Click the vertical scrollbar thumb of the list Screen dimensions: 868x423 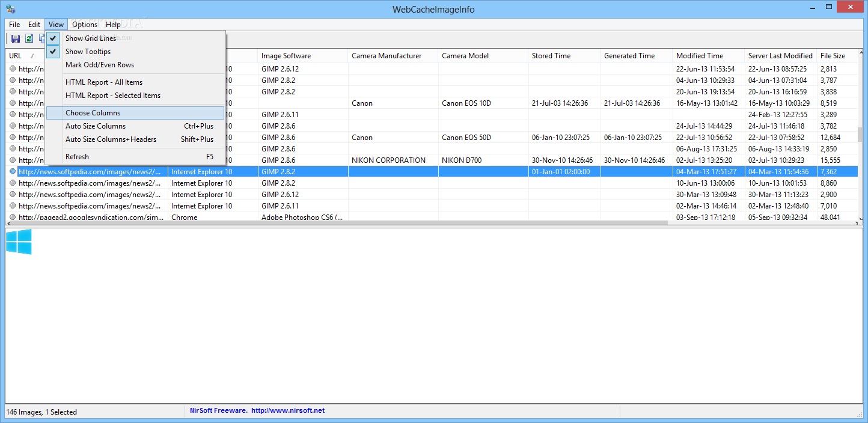(x=860, y=133)
